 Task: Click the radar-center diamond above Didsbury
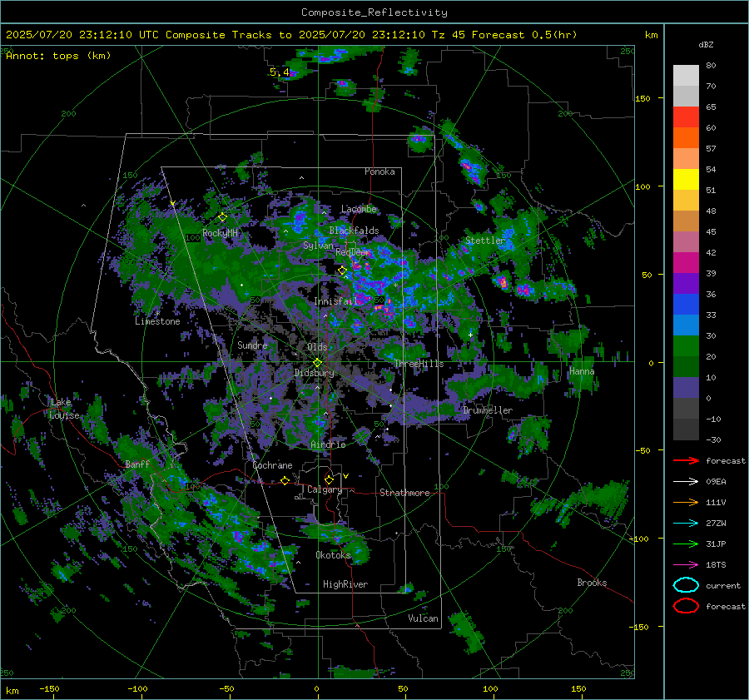coord(317,362)
